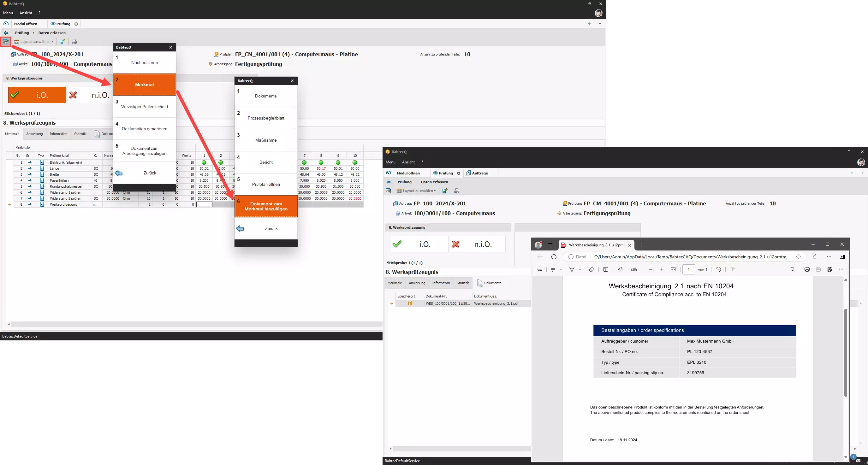Click print icon in back window toolbar
This screenshot has height=465, width=868.
[x=74, y=42]
